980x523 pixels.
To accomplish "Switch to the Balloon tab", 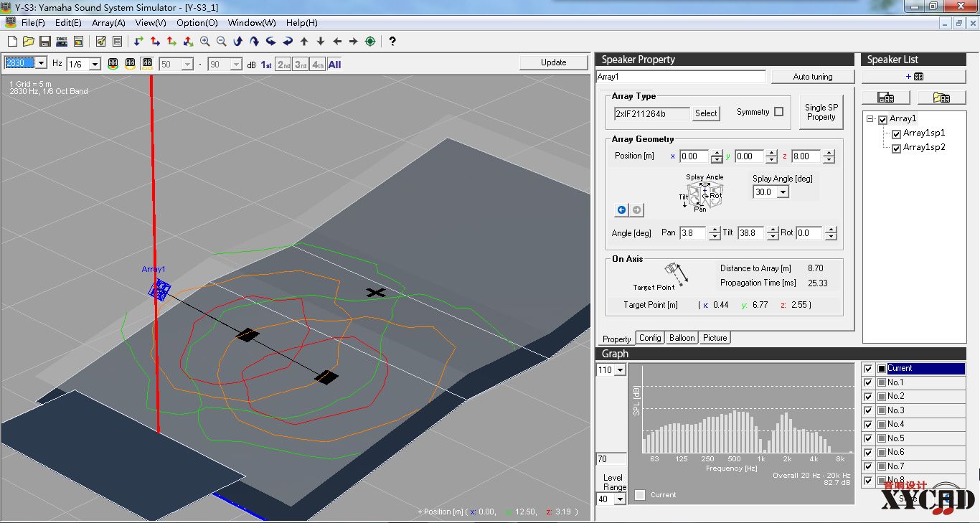I will tap(682, 338).
